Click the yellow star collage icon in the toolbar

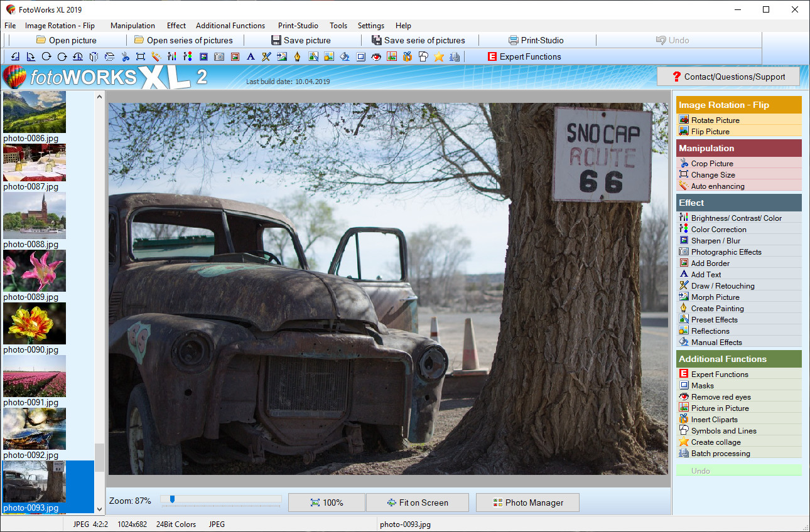click(x=439, y=56)
